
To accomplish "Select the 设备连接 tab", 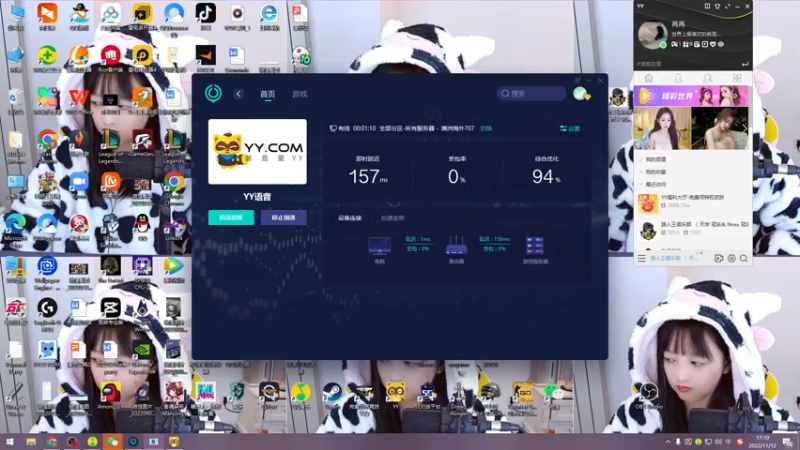I will [x=349, y=218].
